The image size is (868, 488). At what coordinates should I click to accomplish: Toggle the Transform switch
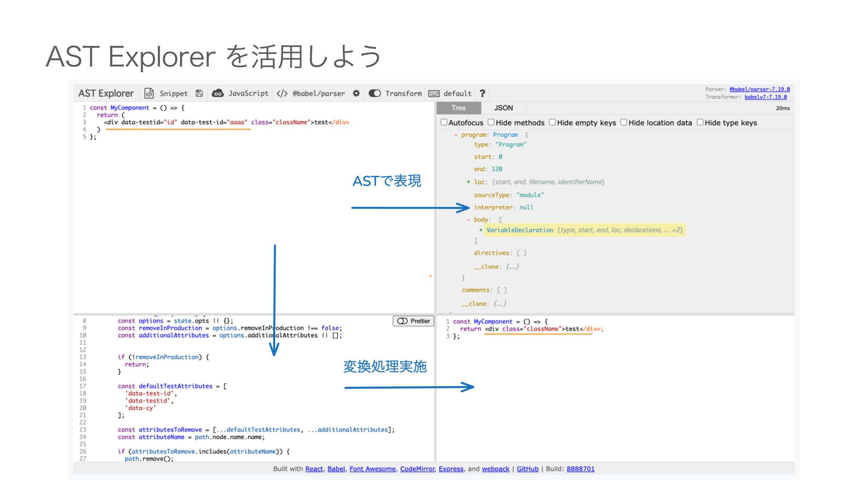coord(375,93)
